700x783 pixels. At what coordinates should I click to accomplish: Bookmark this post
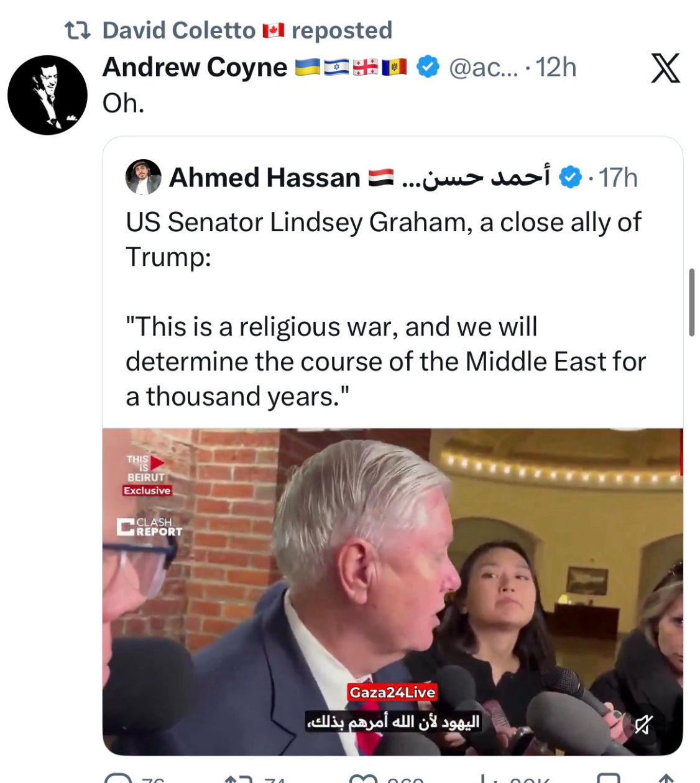(x=608, y=778)
